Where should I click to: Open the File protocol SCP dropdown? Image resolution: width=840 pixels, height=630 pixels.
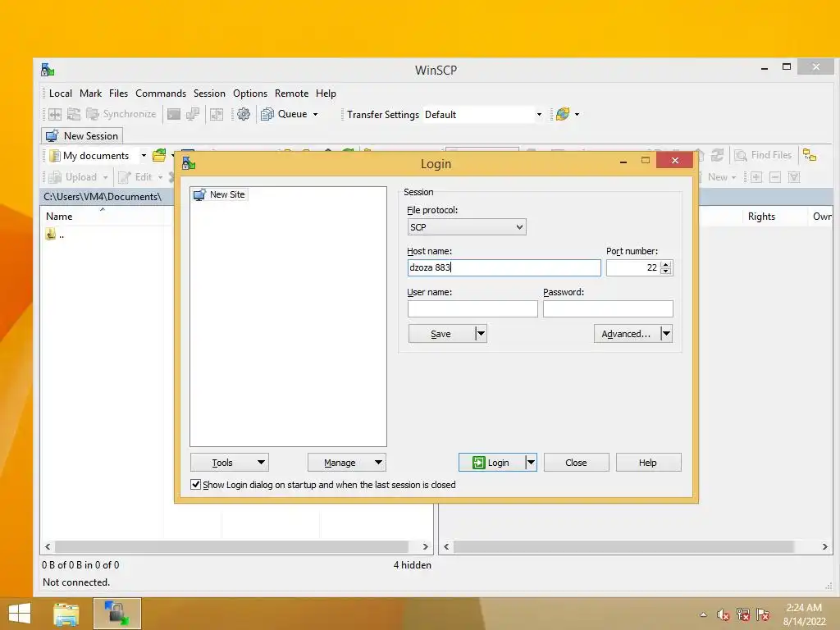coord(467,227)
